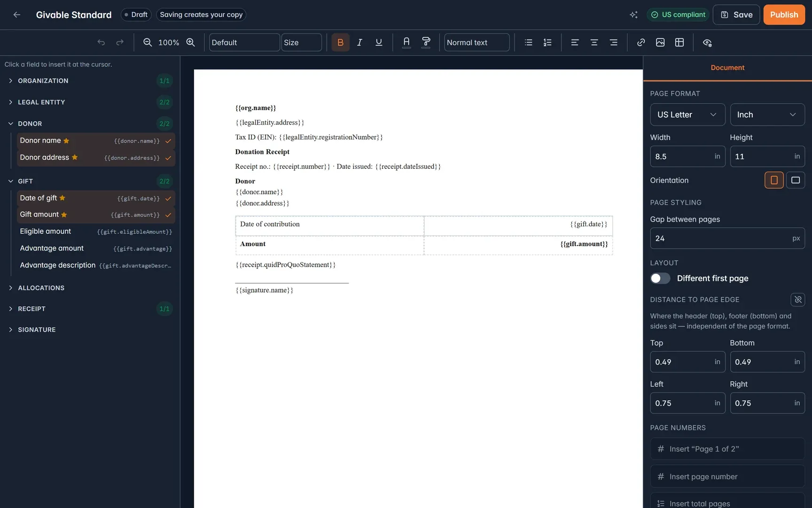Insert a table

679,42
